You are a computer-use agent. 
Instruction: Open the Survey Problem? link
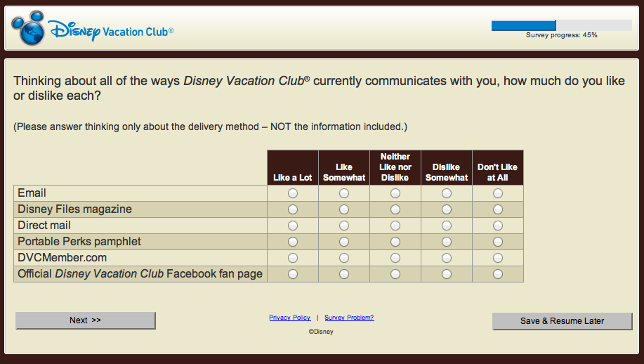(349, 318)
